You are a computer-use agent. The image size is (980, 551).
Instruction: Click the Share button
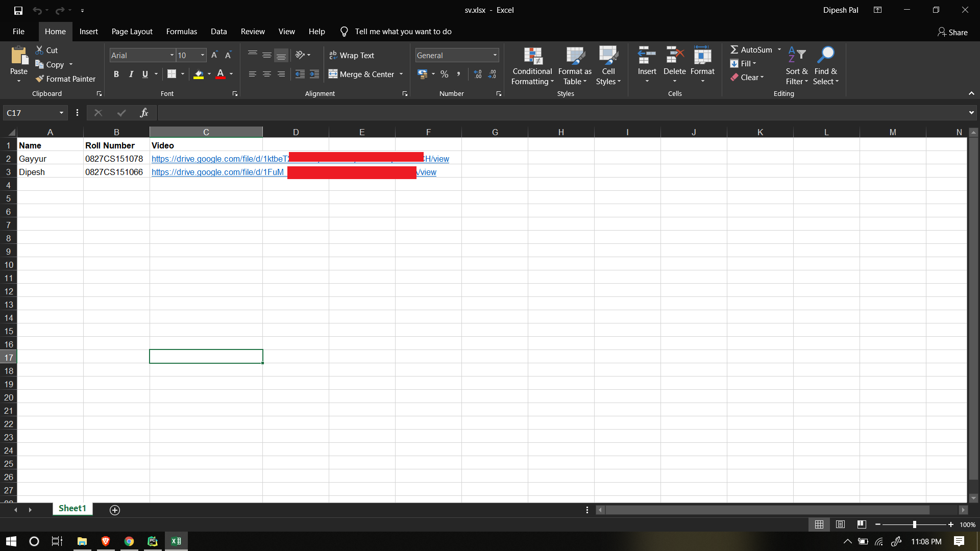pos(952,32)
